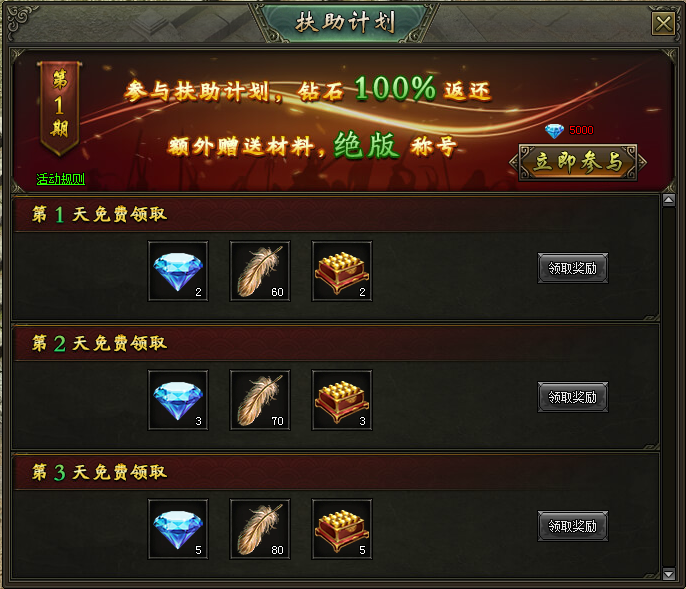Select the Day 3 feather item with 80
The image size is (686, 589).
(x=260, y=529)
